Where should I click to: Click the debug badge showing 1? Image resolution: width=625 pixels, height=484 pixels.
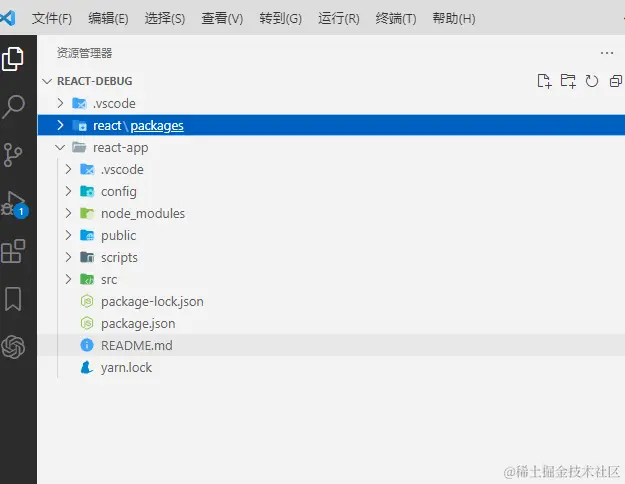coord(21,211)
